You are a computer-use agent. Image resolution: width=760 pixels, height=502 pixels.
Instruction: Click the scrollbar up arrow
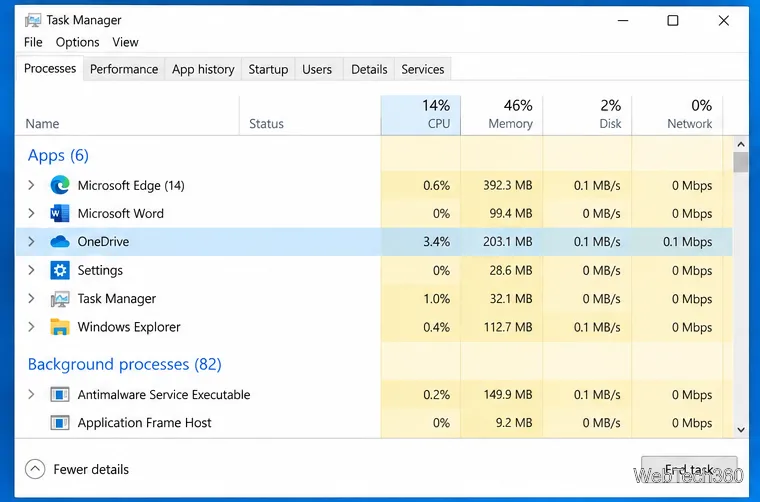point(741,144)
